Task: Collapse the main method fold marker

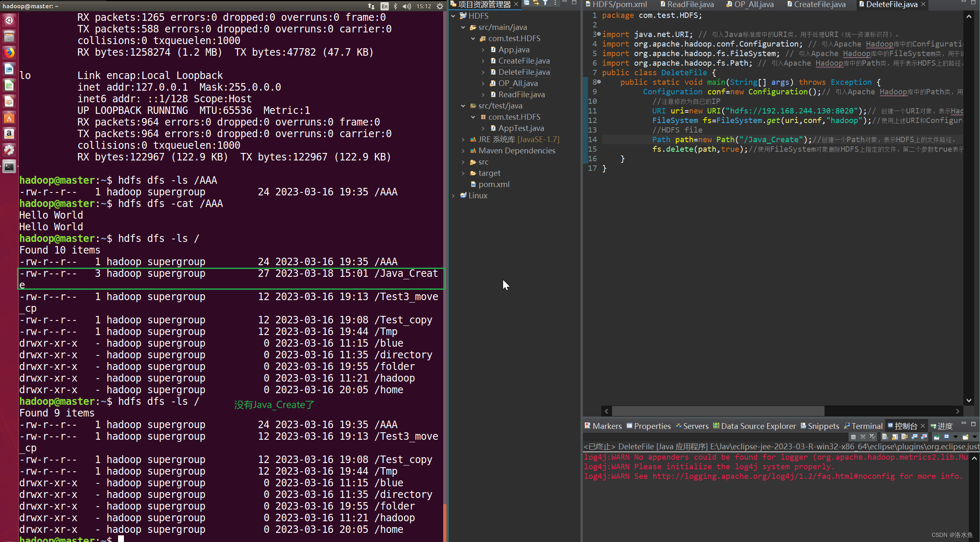Action: [x=599, y=82]
